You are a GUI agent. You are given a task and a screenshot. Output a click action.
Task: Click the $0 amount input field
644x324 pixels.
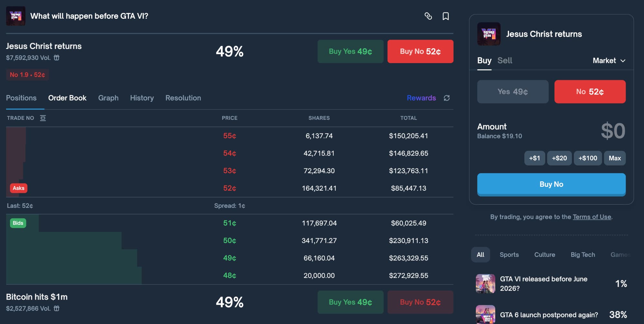[x=612, y=131]
